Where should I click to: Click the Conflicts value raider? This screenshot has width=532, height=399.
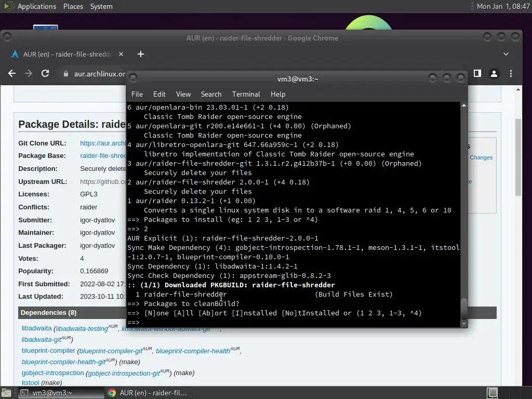click(88, 207)
